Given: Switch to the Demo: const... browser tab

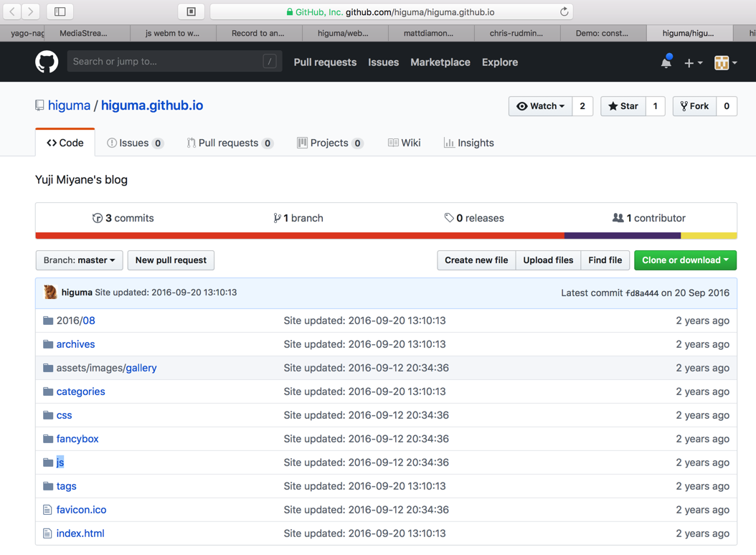Looking at the screenshot, I should [603, 33].
